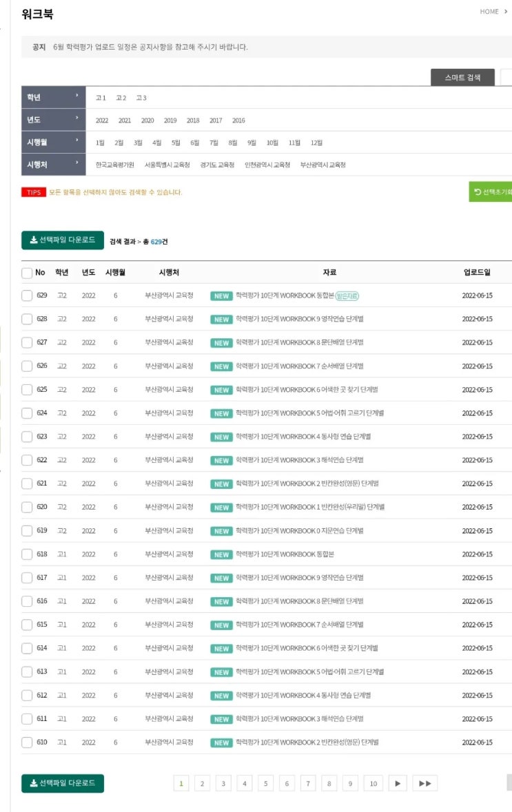Expand the 학년 filter header
Image resolution: width=512 pixels, height=812 pixels.
pos(53,97)
